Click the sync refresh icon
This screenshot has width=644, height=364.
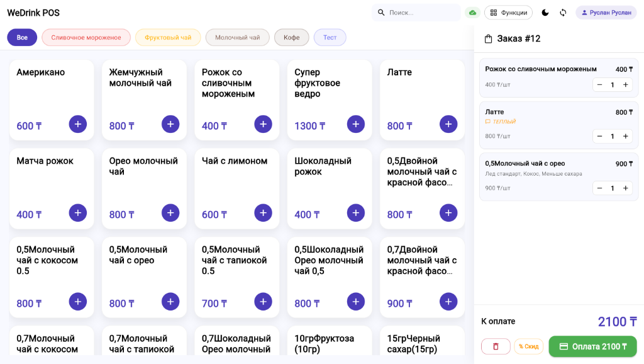[563, 13]
